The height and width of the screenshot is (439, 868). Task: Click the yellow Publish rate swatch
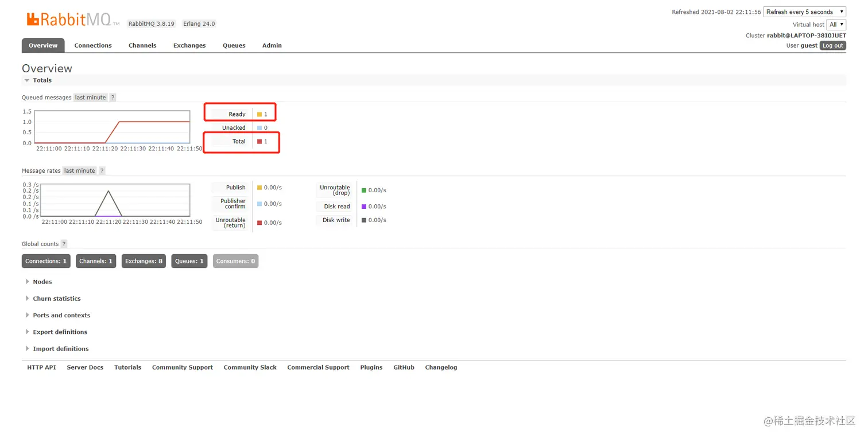[259, 188]
